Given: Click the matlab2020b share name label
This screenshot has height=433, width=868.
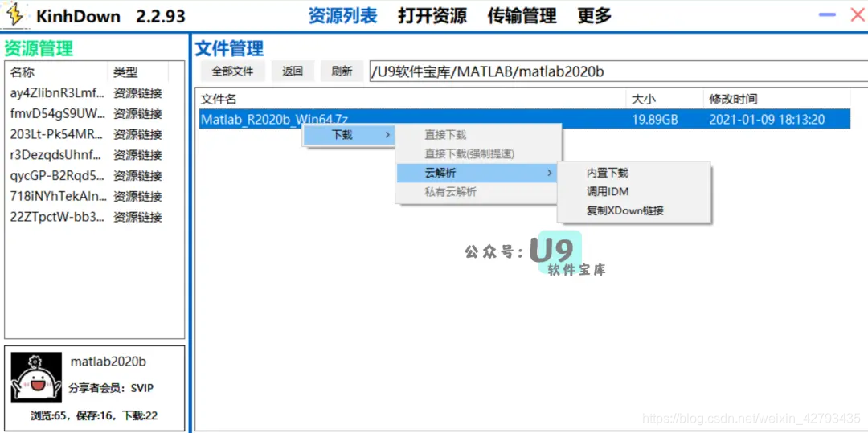Looking at the screenshot, I should 108,362.
